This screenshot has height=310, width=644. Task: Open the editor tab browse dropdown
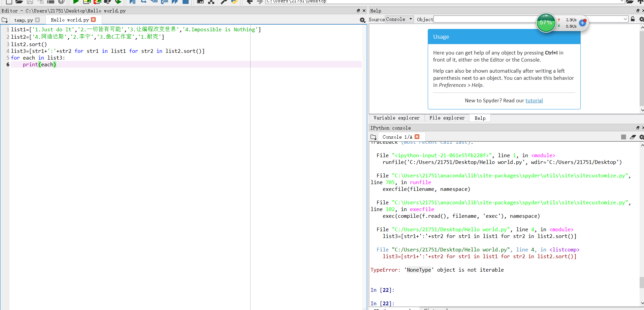pyautogui.click(x=4, y=20)
